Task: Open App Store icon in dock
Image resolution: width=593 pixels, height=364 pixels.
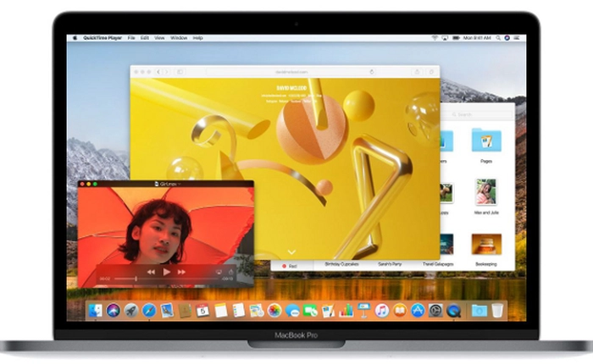Action: (x=418, y=311)
